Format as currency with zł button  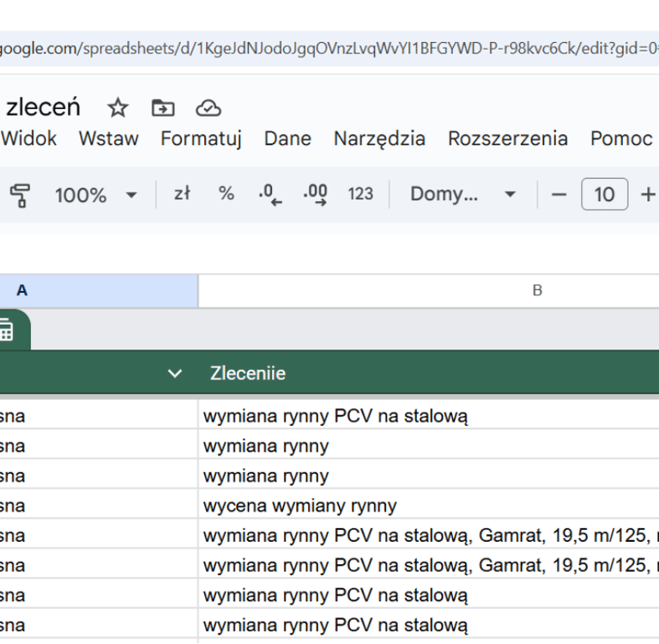(181, 194)
